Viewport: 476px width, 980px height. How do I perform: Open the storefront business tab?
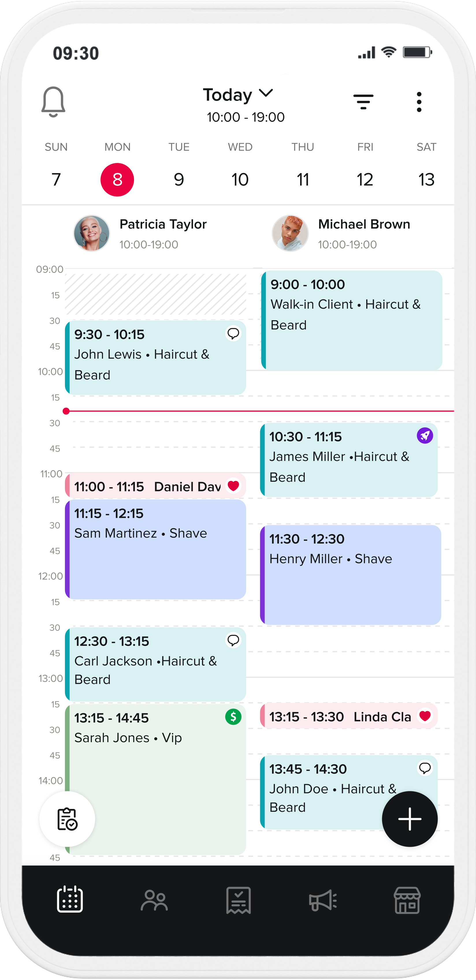[x=407, y=900]
